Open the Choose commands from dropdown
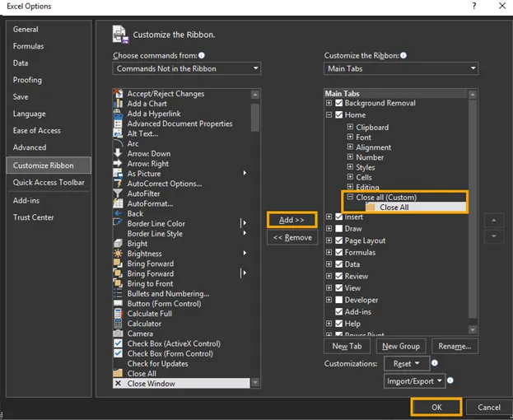 pos(186,68)
